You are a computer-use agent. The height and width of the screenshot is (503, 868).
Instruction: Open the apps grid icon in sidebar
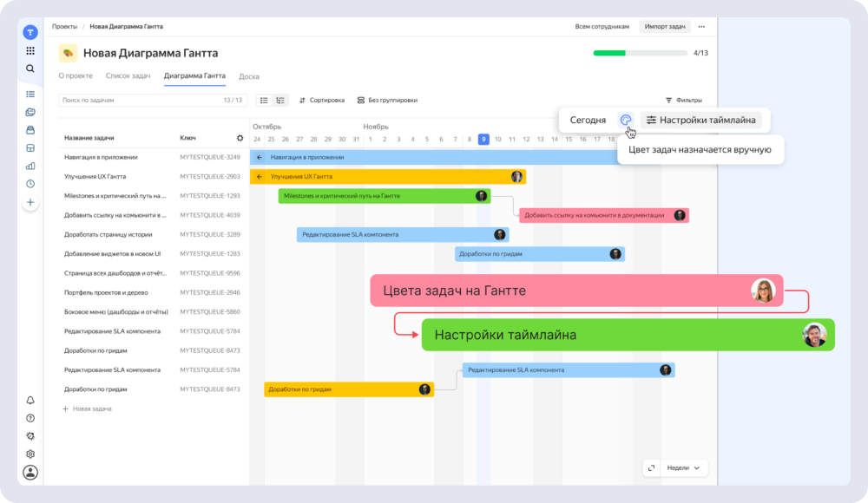point(30,51)
